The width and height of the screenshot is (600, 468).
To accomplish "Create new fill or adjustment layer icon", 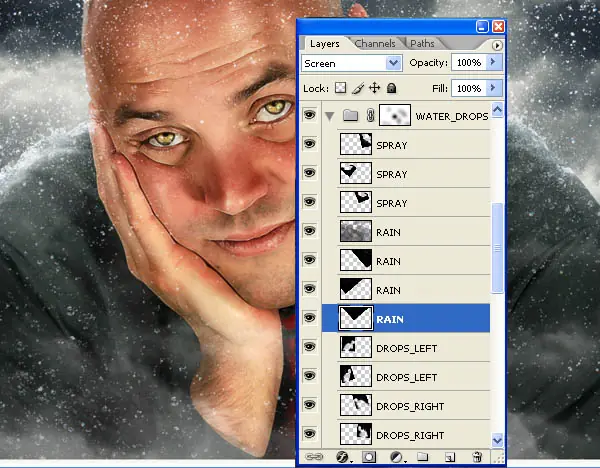I will point(396,457).
